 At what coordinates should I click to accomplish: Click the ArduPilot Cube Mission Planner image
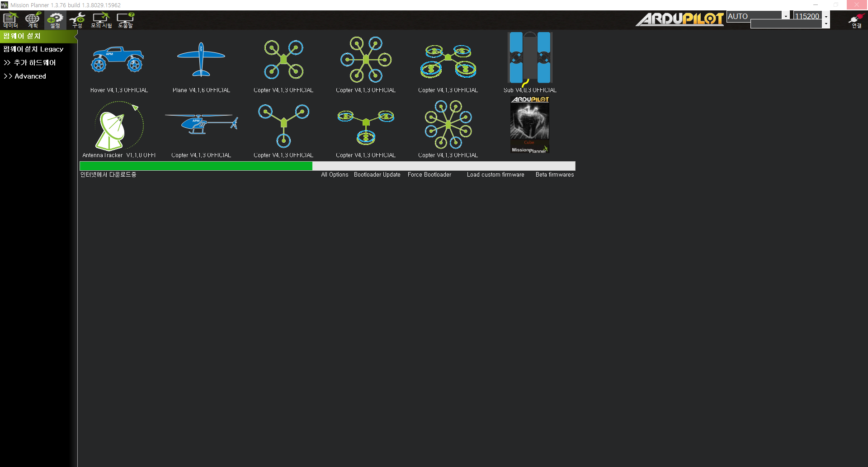[x=530, y=125]
